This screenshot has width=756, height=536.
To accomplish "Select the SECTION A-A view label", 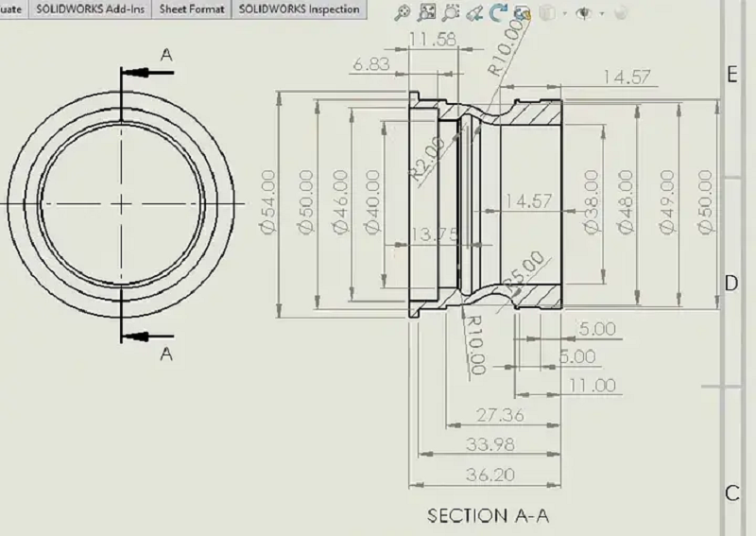I will coord(488,516).
